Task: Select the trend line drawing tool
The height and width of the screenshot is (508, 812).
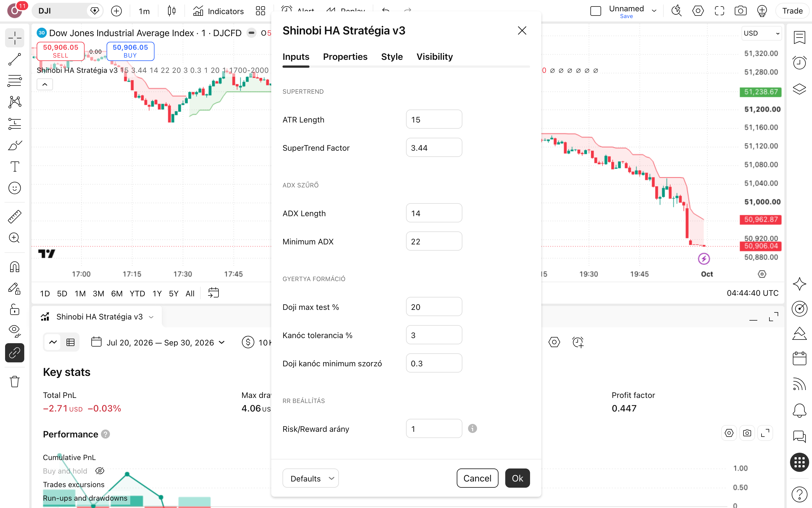Action: pyautogui.click(x=15, y=60)
